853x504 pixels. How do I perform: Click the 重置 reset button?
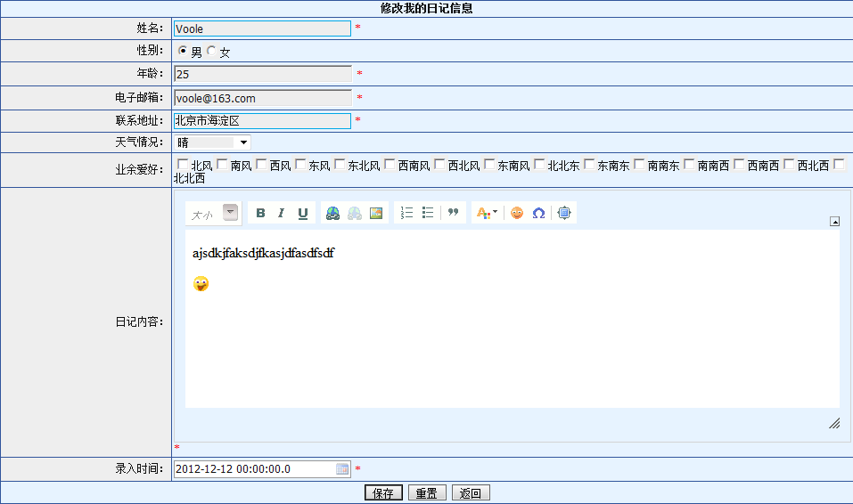click(x=427, y=492)
